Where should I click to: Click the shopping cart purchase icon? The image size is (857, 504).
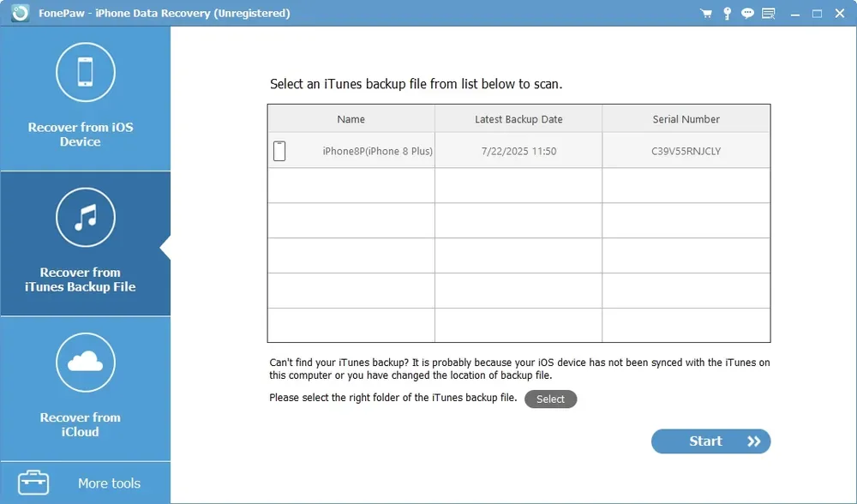pyautogui.click(x=706, y=14)
